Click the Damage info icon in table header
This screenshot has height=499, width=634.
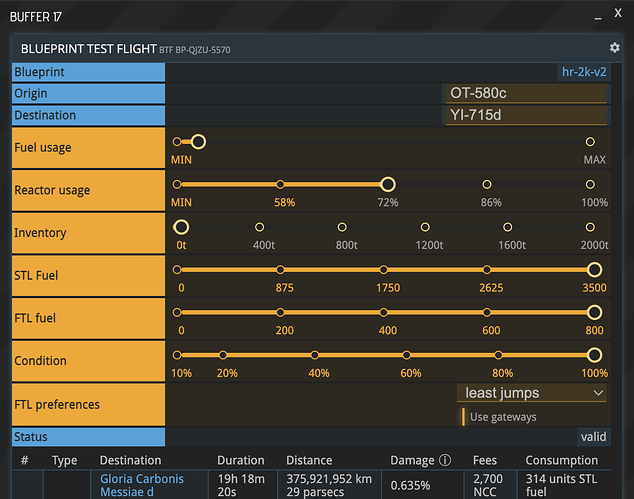pyautogui.click(x=445, y=460)
